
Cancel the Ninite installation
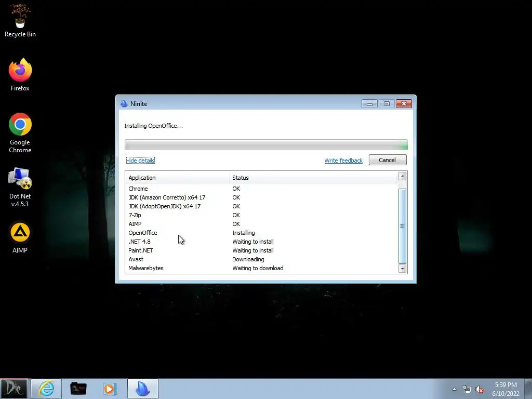[388, 160]
